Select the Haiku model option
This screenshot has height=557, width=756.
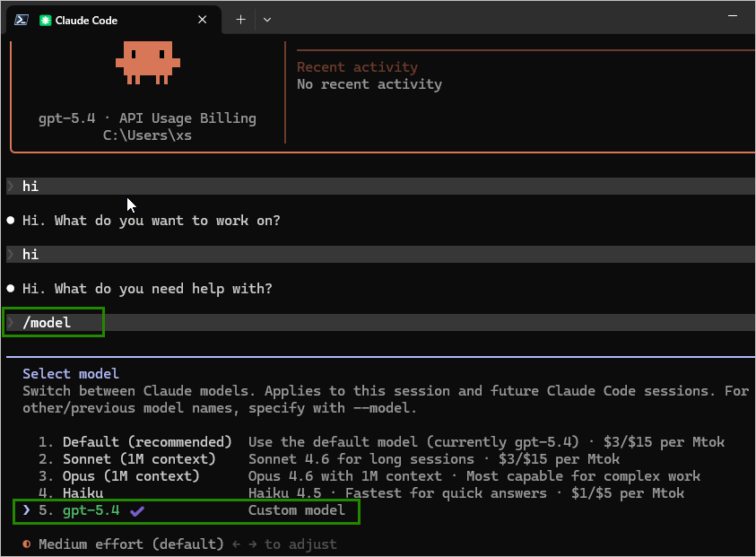(83, 492)
